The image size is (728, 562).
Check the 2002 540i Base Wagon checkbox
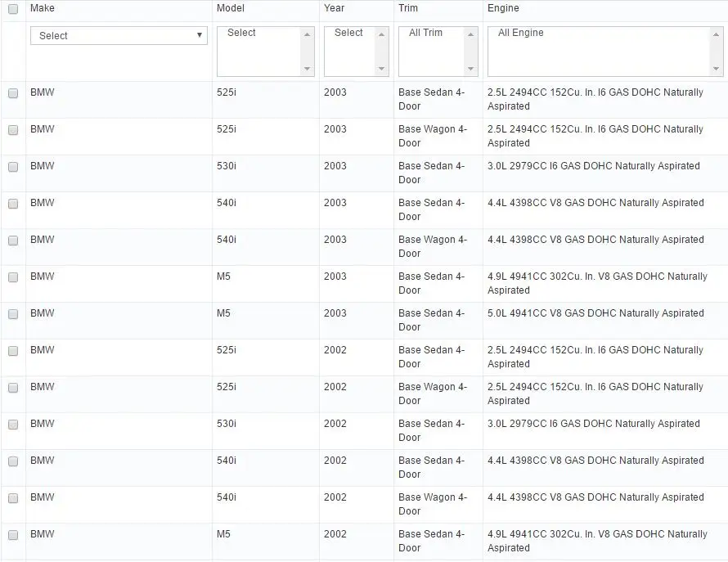(x=13, y=498)
